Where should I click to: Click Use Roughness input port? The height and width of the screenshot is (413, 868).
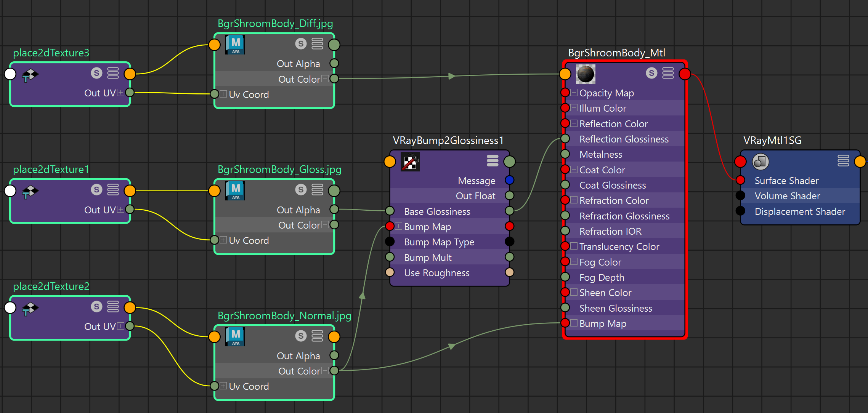(390, 272)
